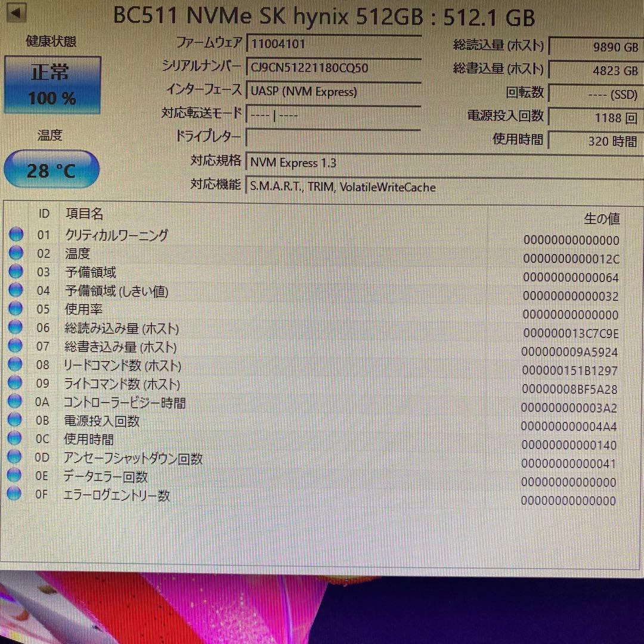Image resolution: width=644 pixels, height=644 pixels.
Task: Click the serial number field CJ9CN51221180CQ50
Action: pos(333,67)
